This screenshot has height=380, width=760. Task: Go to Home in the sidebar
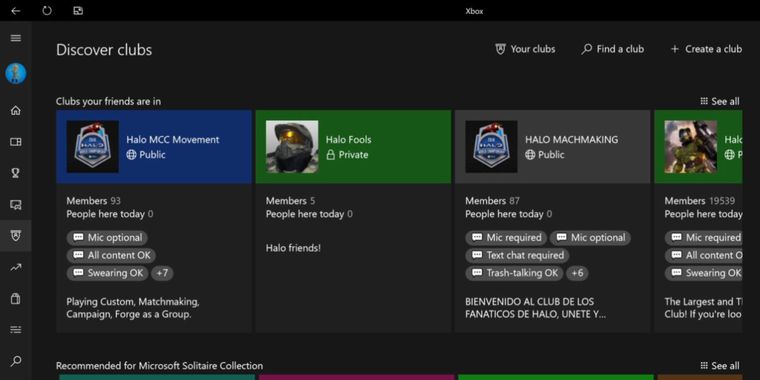point(16,111)
